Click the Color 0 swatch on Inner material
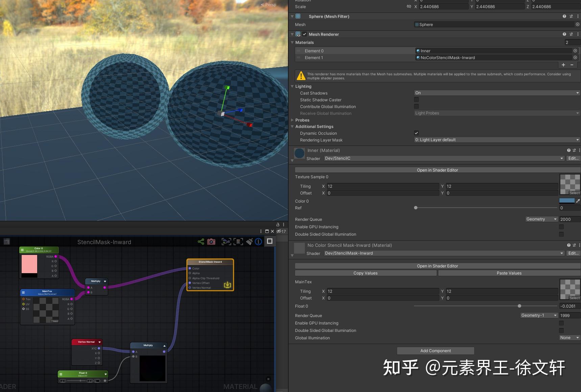581x392 pixels. pos(567,201)
